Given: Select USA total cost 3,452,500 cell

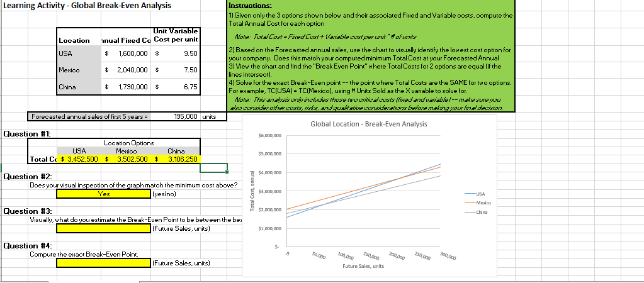Looking at the screenshot, I should tap(79, 159).
